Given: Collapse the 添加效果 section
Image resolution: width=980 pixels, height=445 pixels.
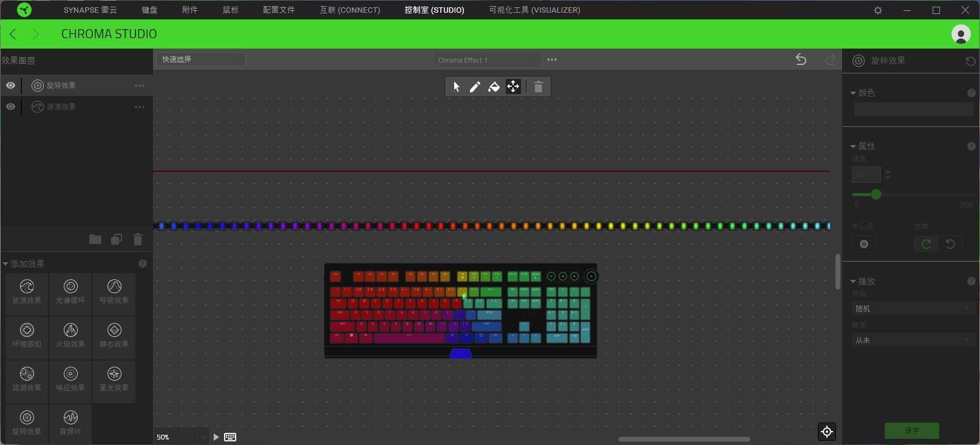Looking at the screenshot, I should coord(5,264).
